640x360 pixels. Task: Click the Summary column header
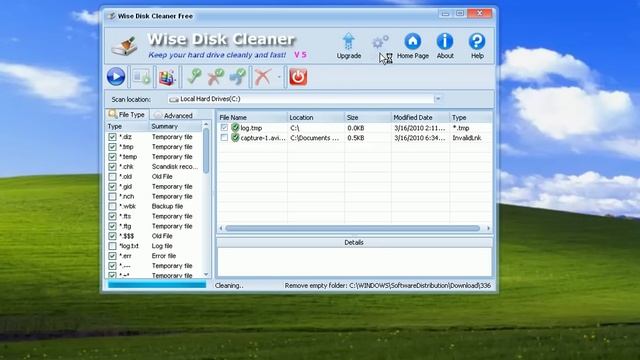[175, 127]
